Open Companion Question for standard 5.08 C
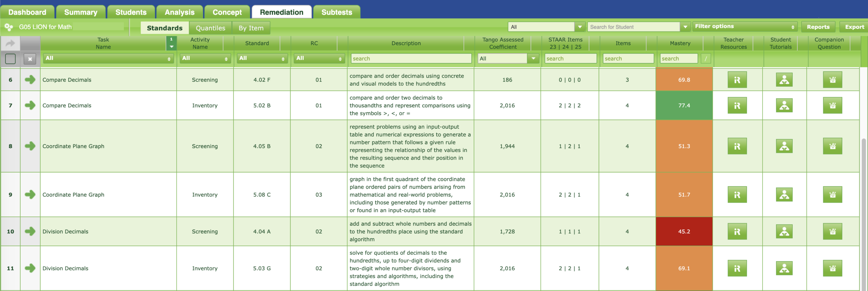This screenshot has height=291, width=868. point(832,195)
